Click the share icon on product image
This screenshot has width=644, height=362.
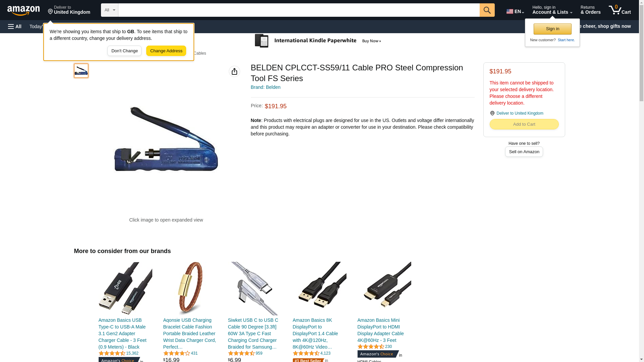click(x=234, y=71)
